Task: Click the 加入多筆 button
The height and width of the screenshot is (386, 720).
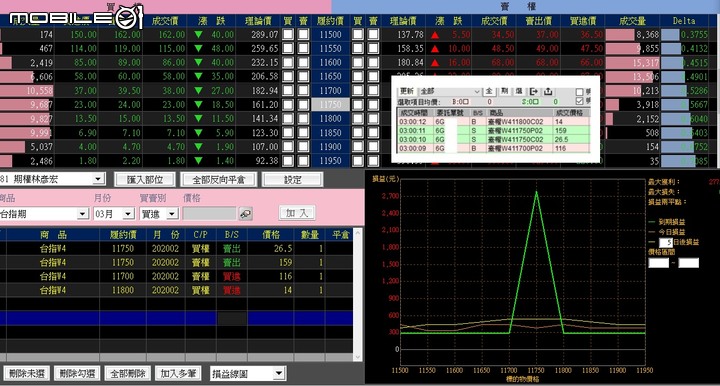Action: pos(178,374)
